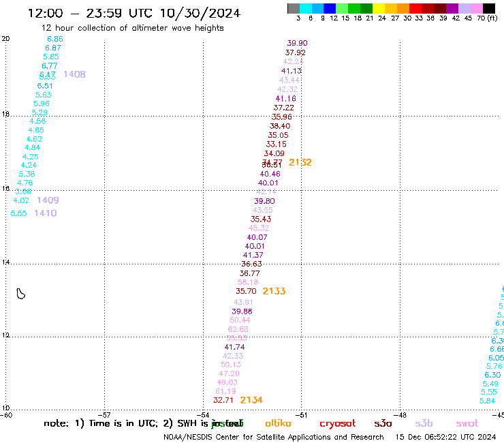Click the pink wave height value 61.19
Image resolution: width=504 pixels, height=443 pixels.
point(225,391)
